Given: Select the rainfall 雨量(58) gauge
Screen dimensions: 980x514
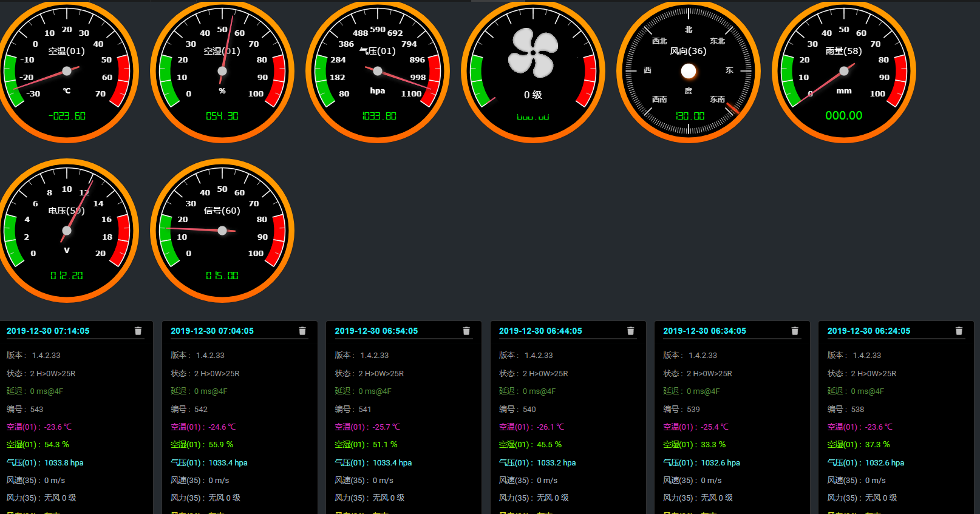Looking at the screenshot, I should point(844,72).
